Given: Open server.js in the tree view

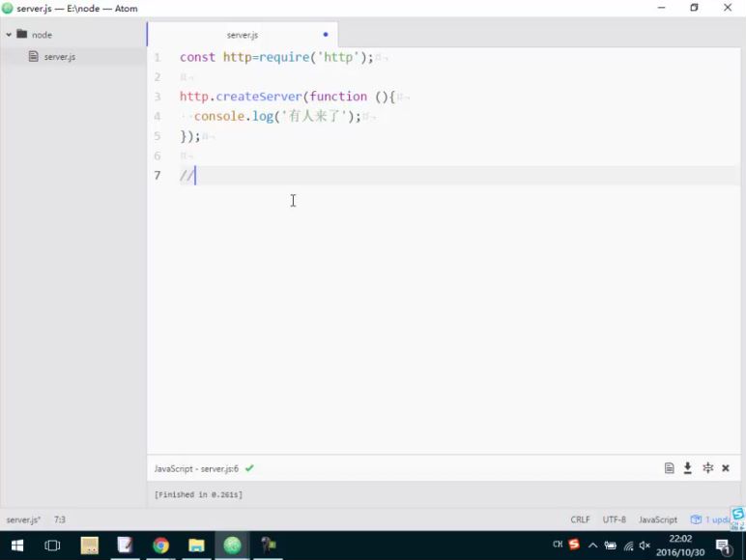Looking at the screenshot, I should click(x=60, y=57).
